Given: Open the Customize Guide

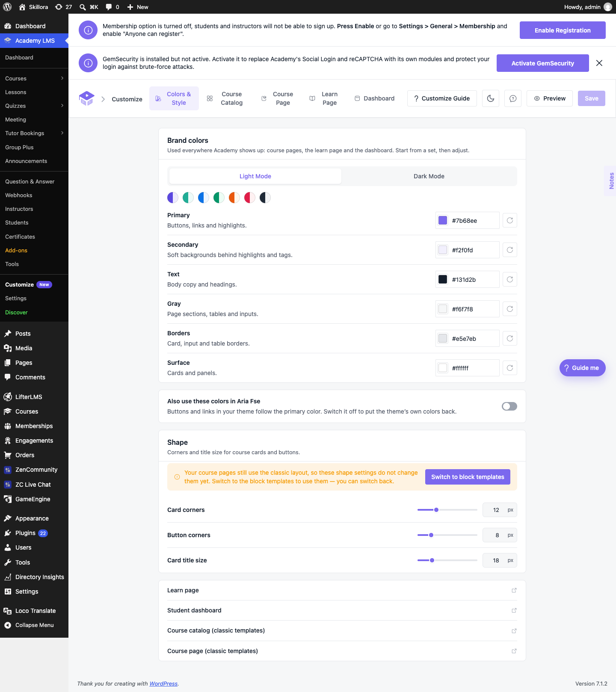Looking at the screenshot, I should point(442,98).
